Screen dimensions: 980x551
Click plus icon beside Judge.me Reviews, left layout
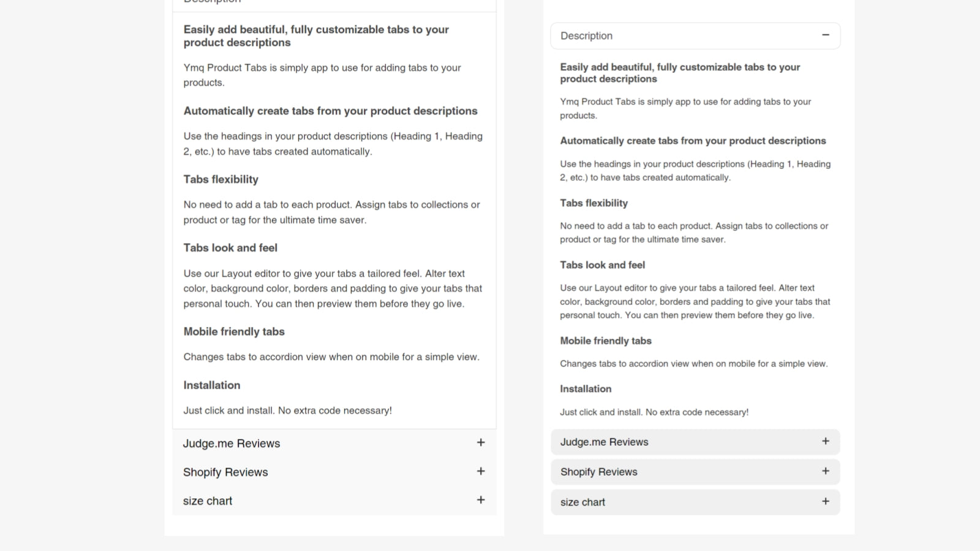tap(481, 442)
